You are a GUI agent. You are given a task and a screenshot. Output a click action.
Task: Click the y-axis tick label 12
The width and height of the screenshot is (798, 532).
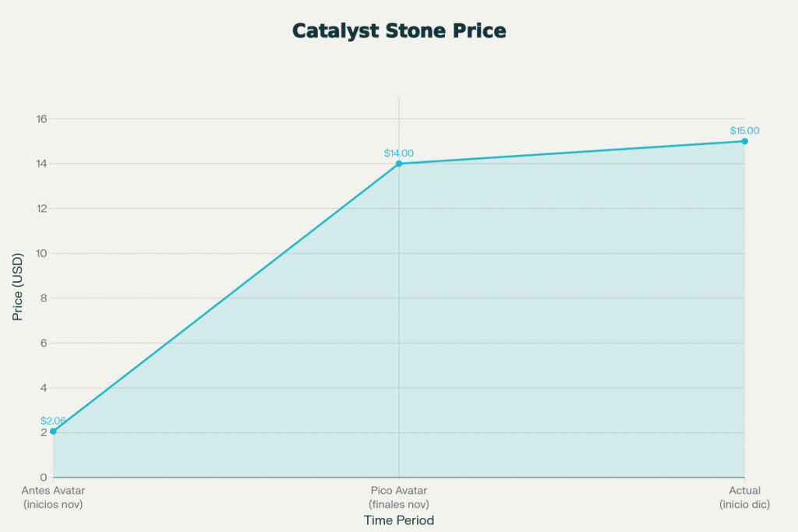(41, 209)
